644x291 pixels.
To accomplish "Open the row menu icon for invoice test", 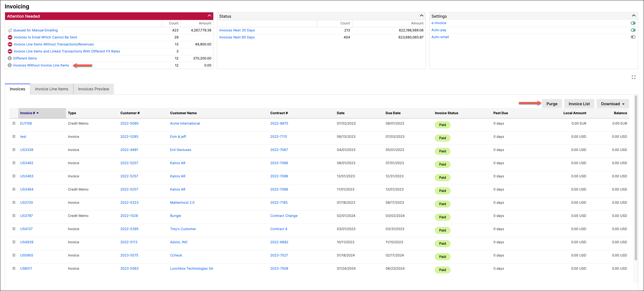I will 14,136.
